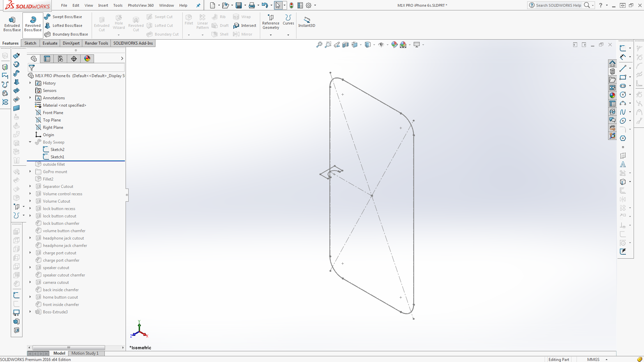Click the Search SOLIDWORKS Help field

tap(558, 5)
